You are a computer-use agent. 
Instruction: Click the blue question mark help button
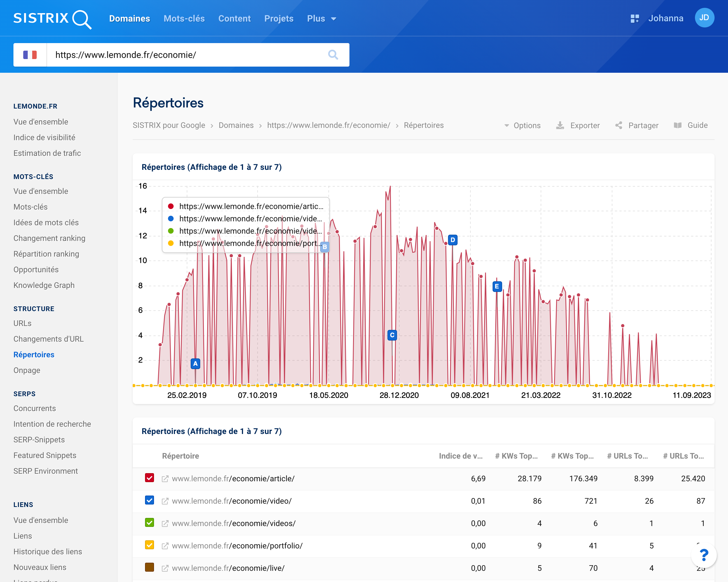coord(704,555)
